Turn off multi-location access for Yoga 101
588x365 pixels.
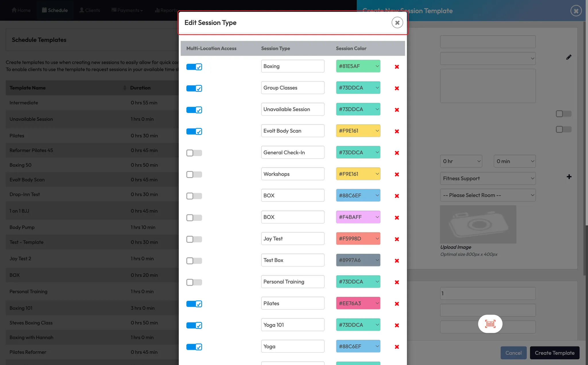click(194, 325)
